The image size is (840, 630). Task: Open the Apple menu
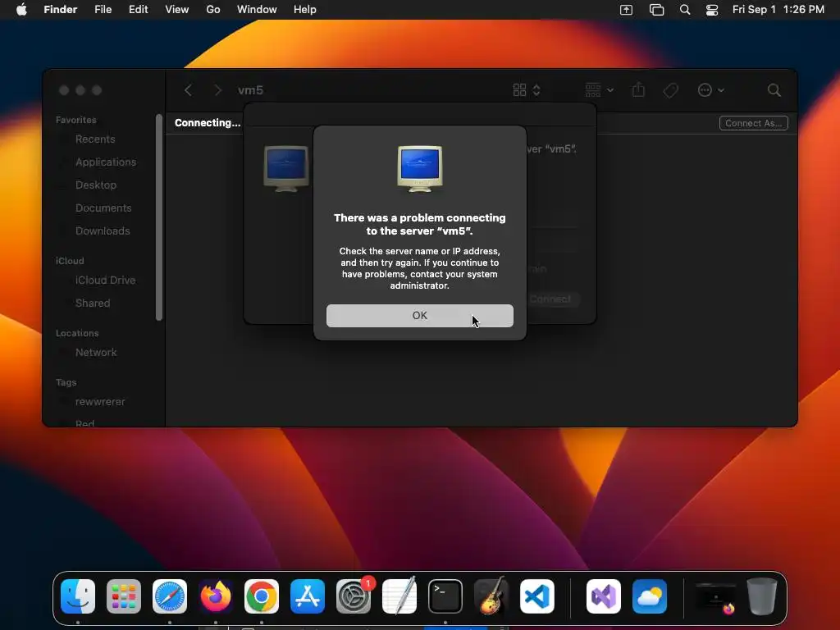click(21, 10)
